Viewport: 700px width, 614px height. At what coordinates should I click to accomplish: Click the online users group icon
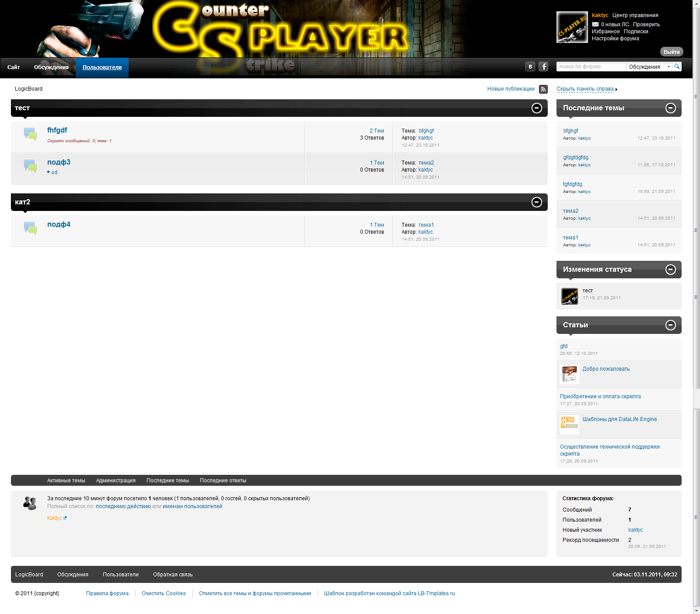(30, 503)
